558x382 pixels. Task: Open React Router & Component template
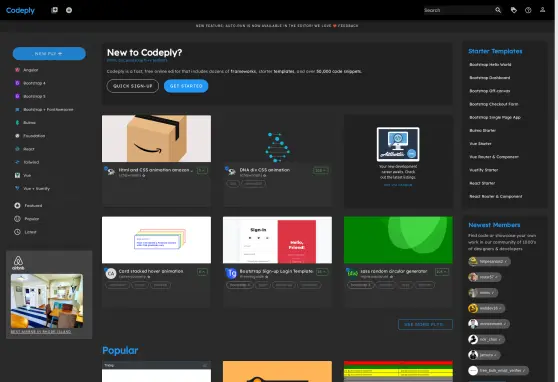point(496,196)
